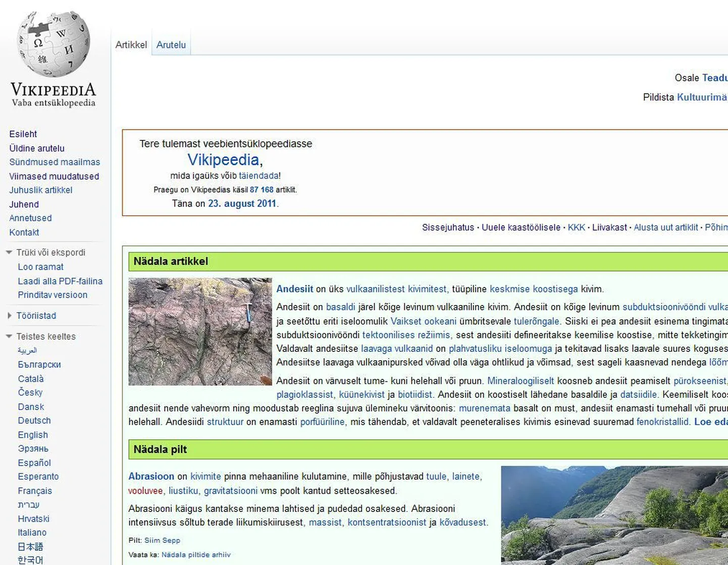Click Vaikset ookeani link
This screenshot has height=565, width=728.
pos(424,321)
